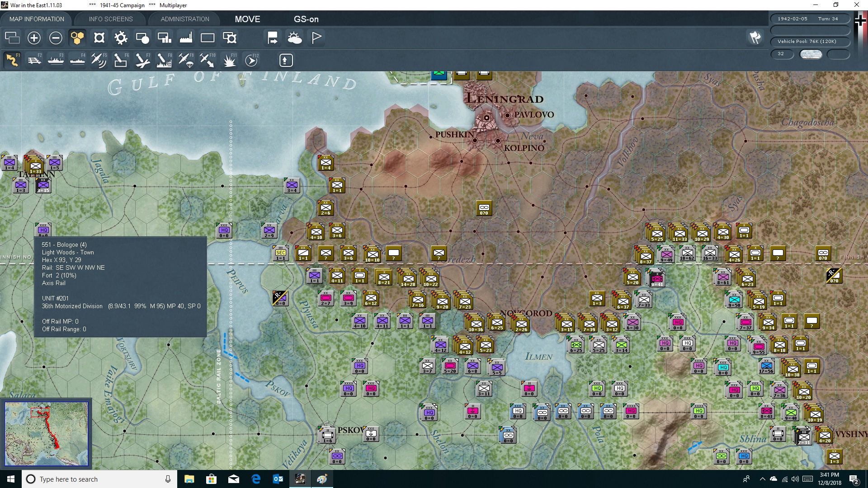Select Bomb unit mode (F6) icon
This screenshot has height=488, width=868.
[x=121, y=60]
